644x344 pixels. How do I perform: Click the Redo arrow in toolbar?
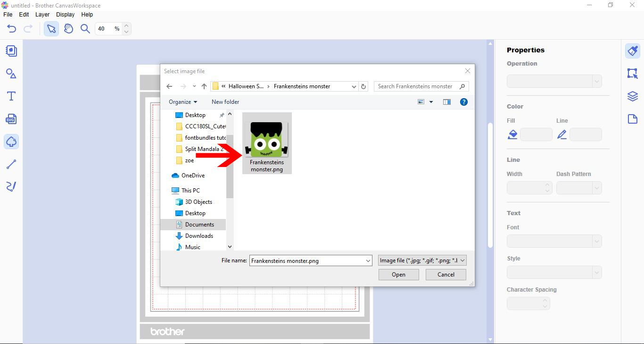click(x=28, y=29)
